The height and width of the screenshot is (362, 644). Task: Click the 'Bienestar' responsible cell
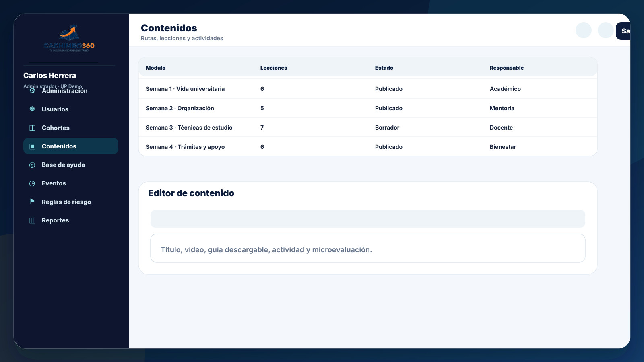(503, 147)
